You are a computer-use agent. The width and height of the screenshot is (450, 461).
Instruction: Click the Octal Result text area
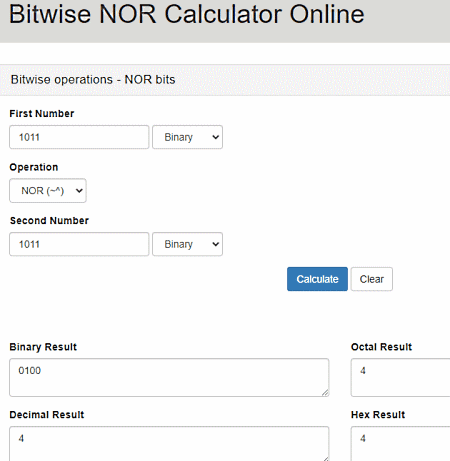pyautogui.click(x=400, y=377)
